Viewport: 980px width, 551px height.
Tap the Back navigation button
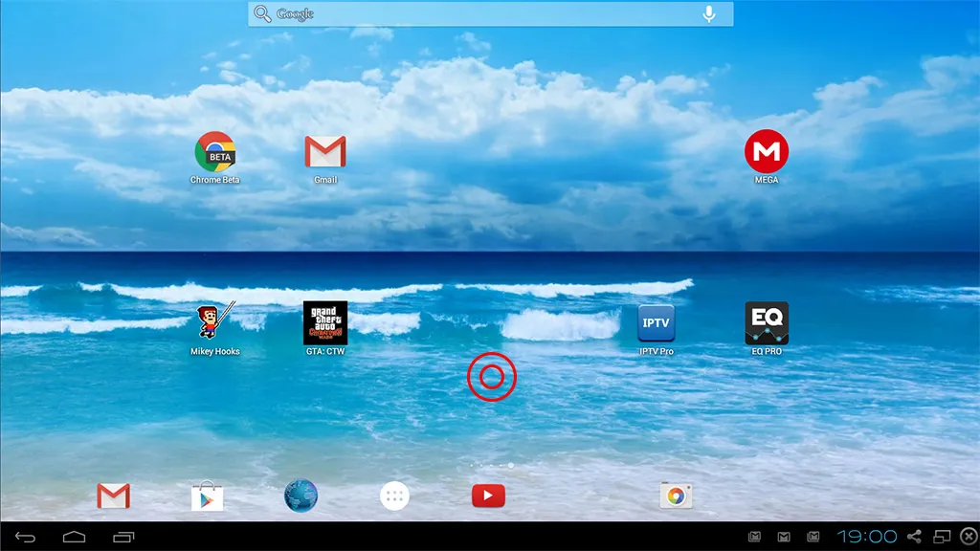[x=26, y=537]
